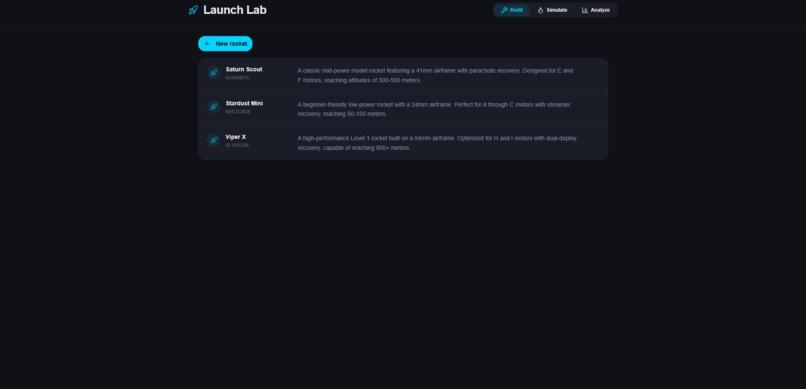Click the Saturn Scout rocket icon
This screenshot has height=389, width=806.
tap(214, 72)
